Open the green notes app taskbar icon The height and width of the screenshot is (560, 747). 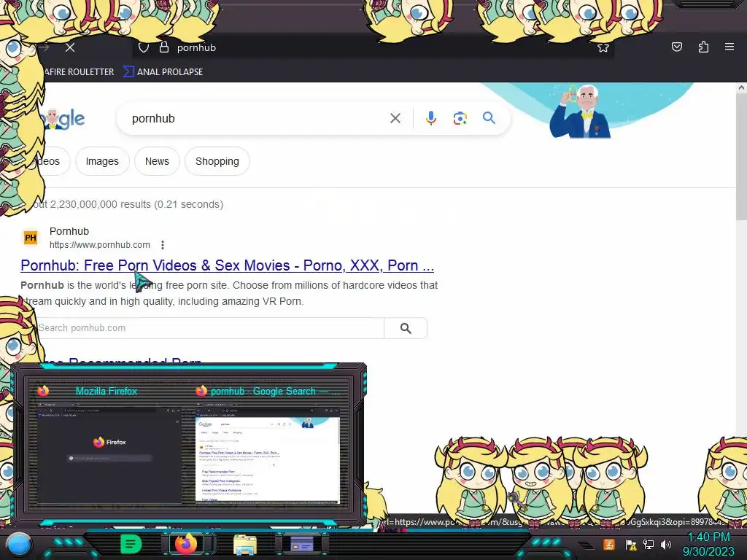[x=131, y=544]
